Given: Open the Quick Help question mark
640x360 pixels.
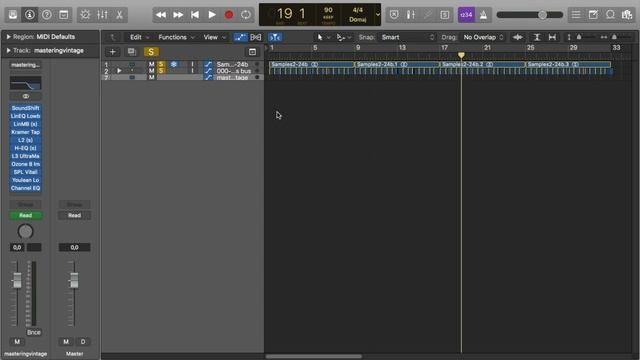Looking at the screenshot, I should point(47,15).
